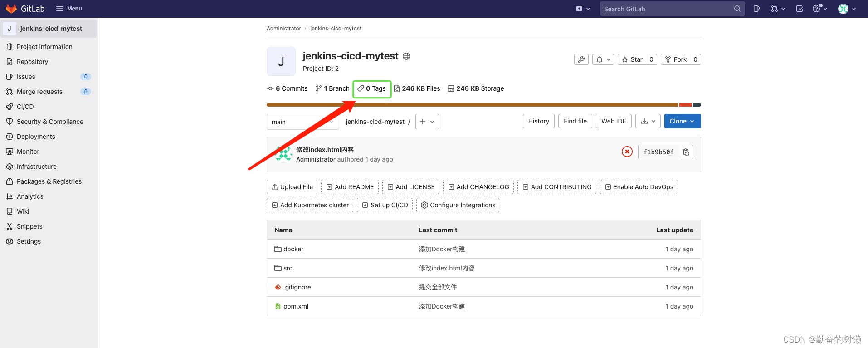Click Add CHANGELOG button
868x348 pixels.
coord(478,187)
